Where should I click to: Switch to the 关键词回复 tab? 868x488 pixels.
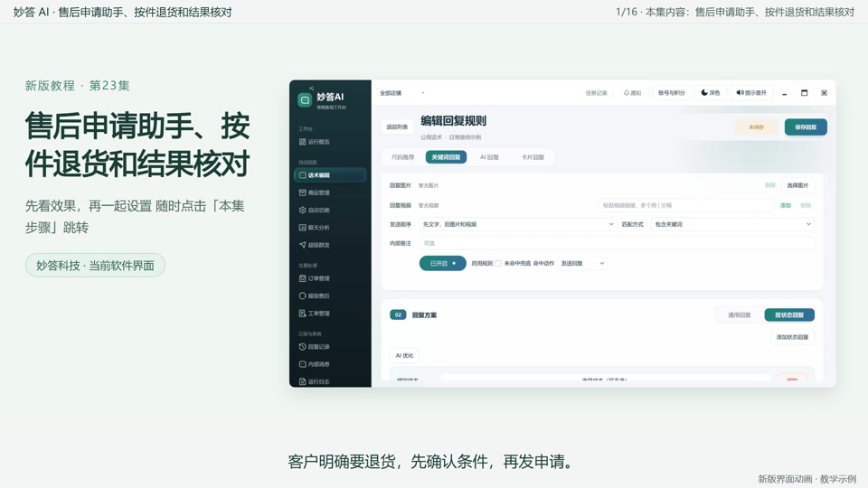tap(446, 157)
